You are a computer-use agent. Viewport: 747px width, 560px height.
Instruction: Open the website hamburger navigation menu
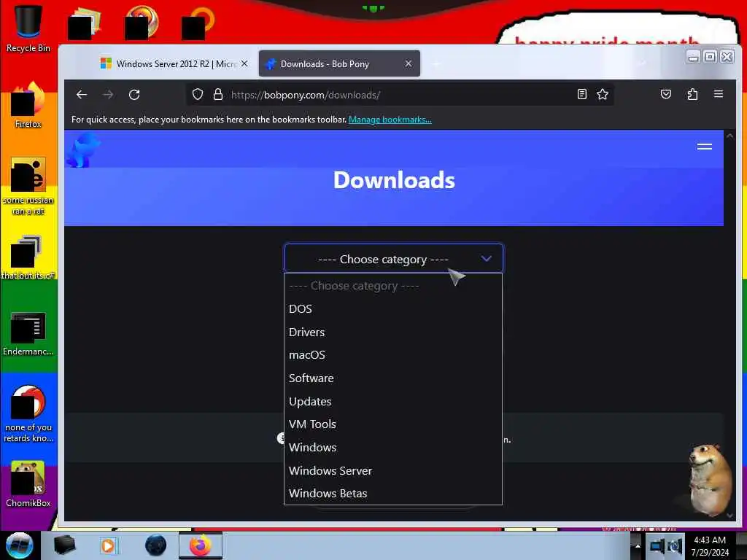point(704,147)
